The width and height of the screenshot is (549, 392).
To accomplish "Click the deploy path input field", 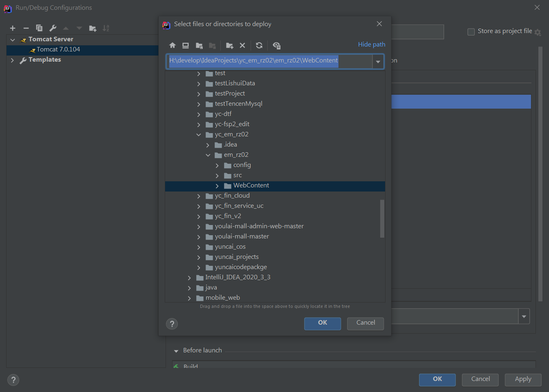I will pos(269,61).
